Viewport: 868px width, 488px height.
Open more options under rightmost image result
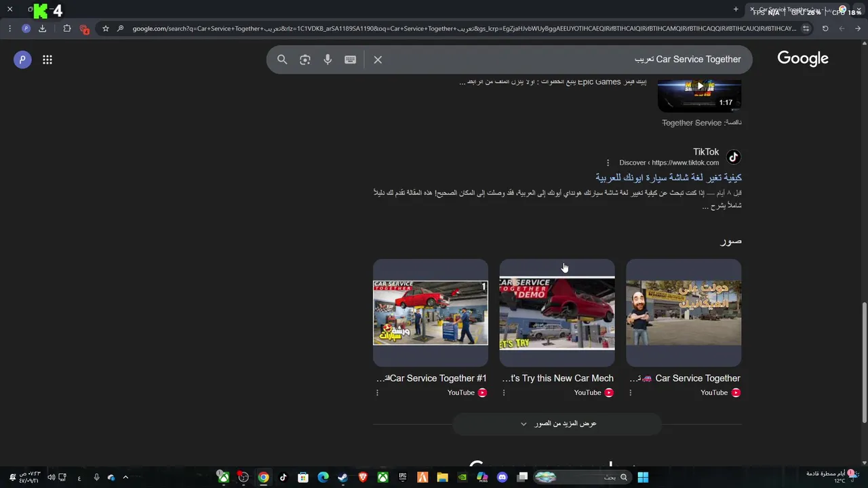[x=630, y=393]
